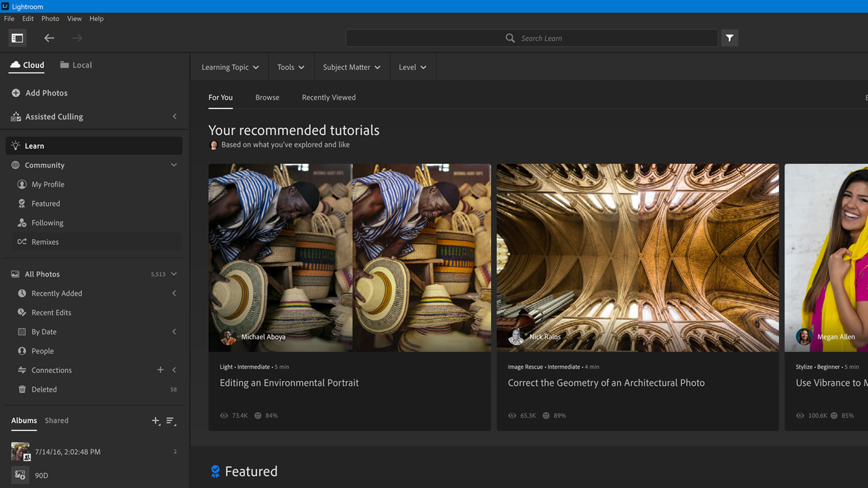Open the File menu

click(x=9, y=18)
